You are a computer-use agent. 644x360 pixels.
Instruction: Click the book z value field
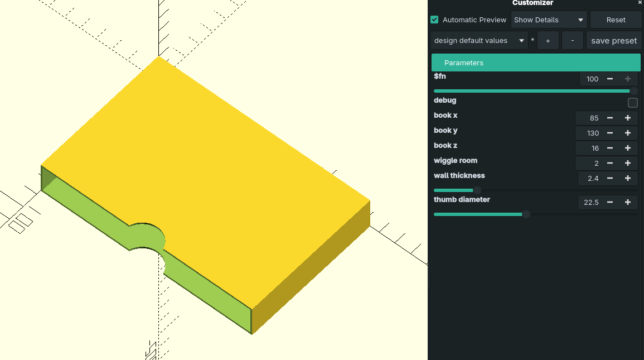(589, 148)
